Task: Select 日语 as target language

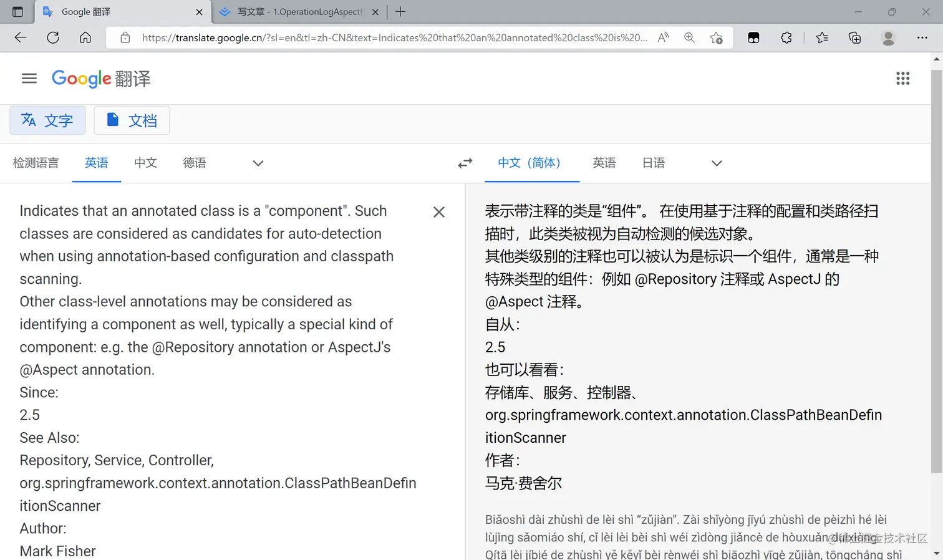Action: click(x=654, y=163)
